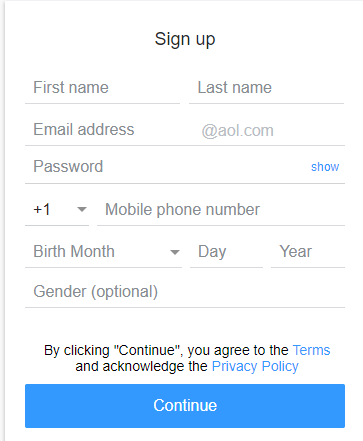The width and height of the screenshot is (363, 441).
Task: Open the +1 country code selector
Action: pos(57,210)
